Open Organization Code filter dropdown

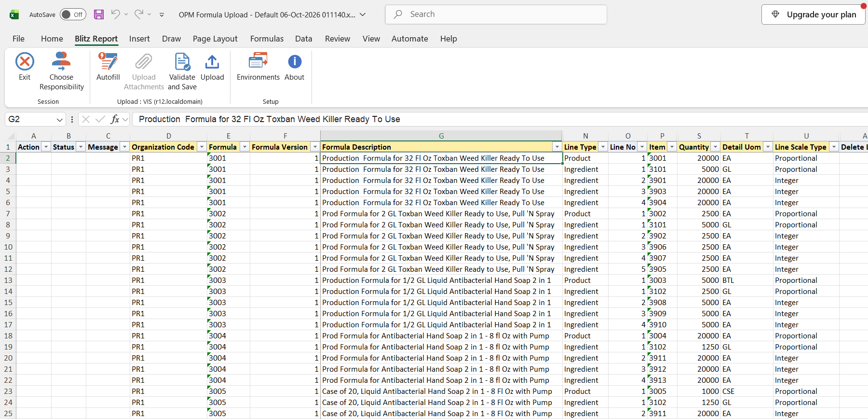coord(202,147)
